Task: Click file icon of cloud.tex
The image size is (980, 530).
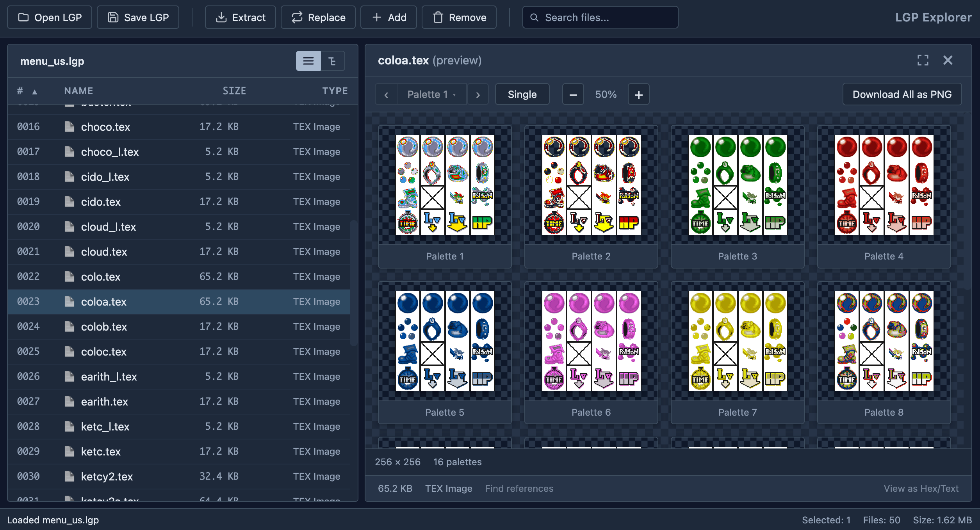Action: (69, 251)
